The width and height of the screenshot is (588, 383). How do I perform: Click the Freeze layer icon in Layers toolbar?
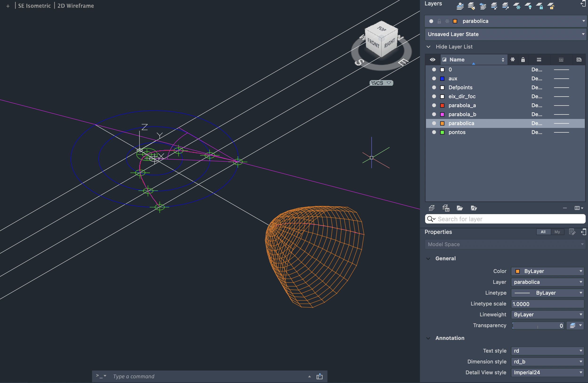point(517,6)
